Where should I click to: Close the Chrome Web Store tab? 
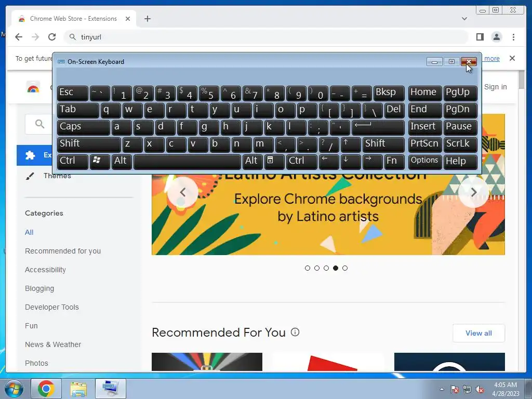(128, 19)
